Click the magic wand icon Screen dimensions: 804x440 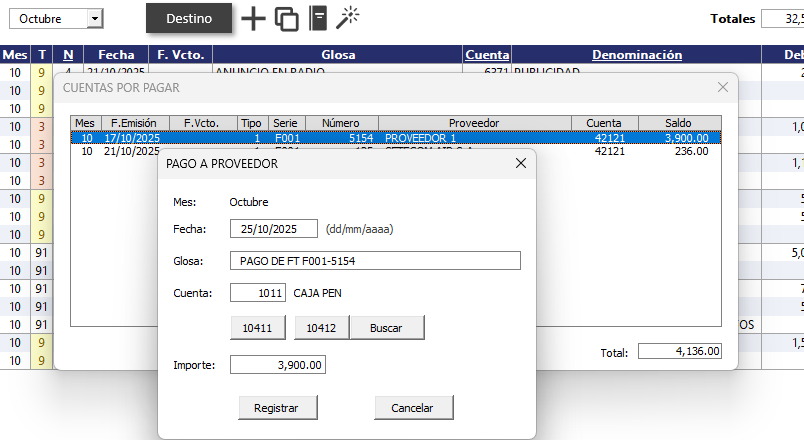tap(348, 17)
